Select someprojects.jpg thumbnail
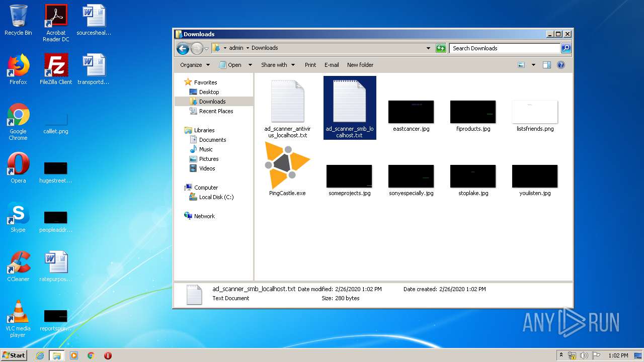The width and height of the screenshot is (644, 362). click(x=349, y=180)
